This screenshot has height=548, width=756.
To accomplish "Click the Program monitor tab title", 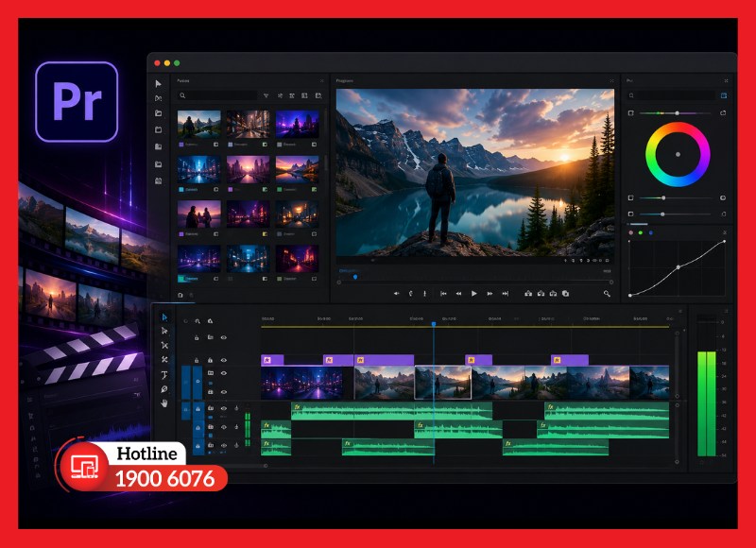I will [344, 80].
